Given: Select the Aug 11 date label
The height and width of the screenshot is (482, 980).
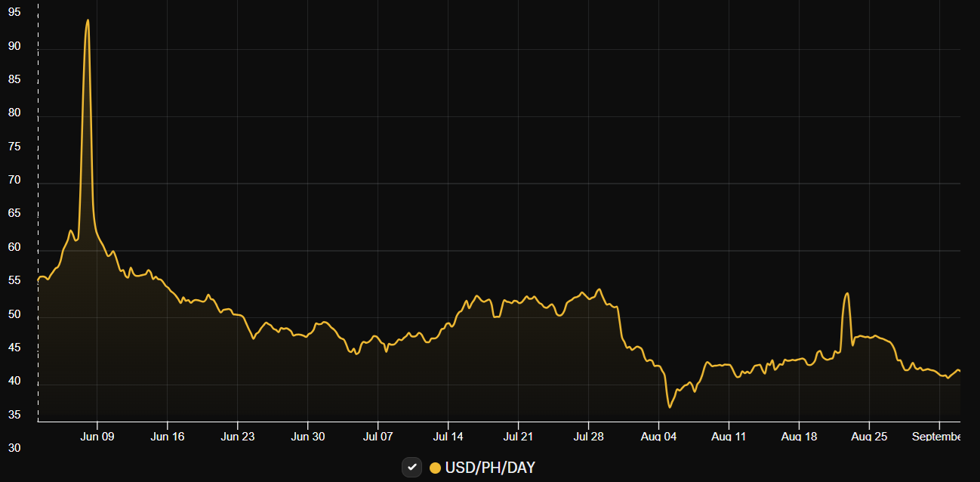Looking at the screenshot, I should (729, 437).
